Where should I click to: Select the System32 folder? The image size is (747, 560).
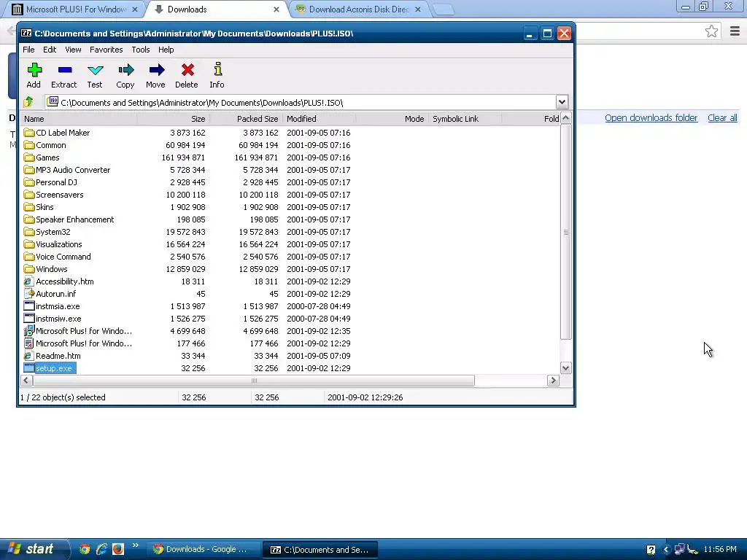coord(47,231)
